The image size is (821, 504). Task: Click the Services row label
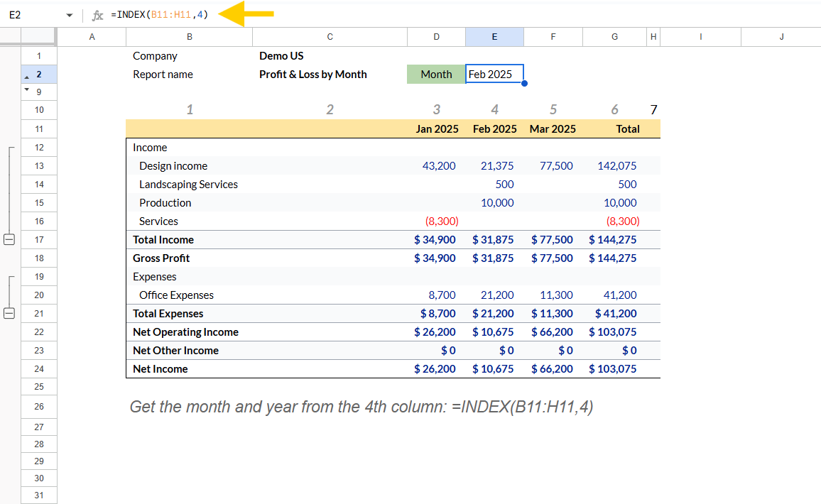[158, 221]
